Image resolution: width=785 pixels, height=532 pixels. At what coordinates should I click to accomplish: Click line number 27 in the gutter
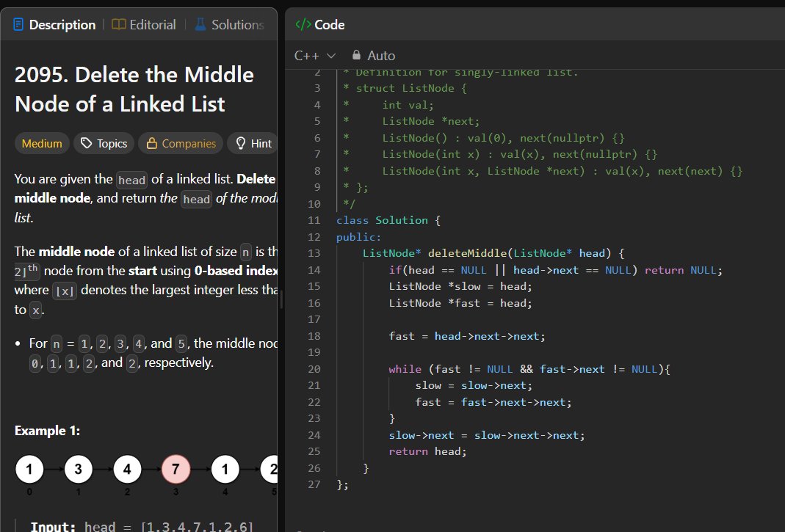(314, 484)
